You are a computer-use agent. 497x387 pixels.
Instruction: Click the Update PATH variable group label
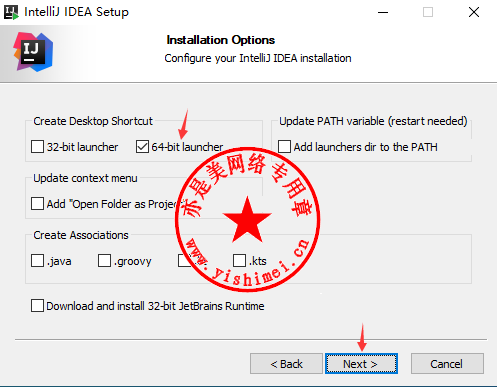373,121
